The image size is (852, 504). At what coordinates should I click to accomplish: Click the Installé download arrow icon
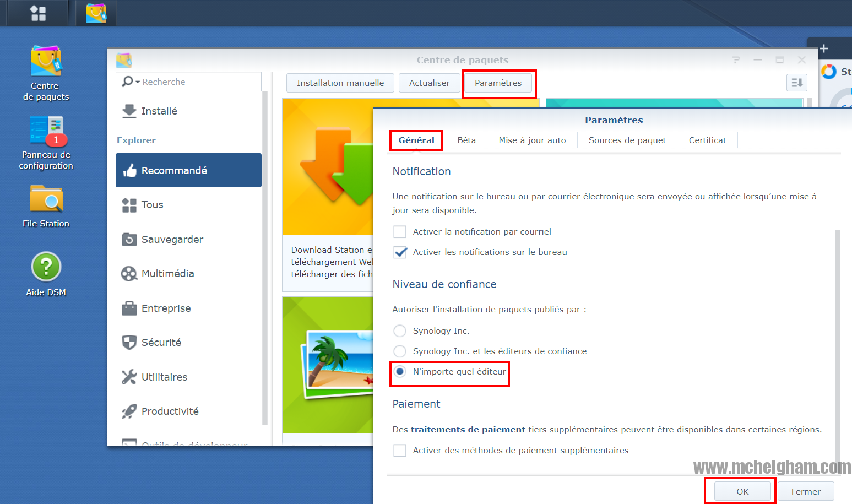(129, 111)
